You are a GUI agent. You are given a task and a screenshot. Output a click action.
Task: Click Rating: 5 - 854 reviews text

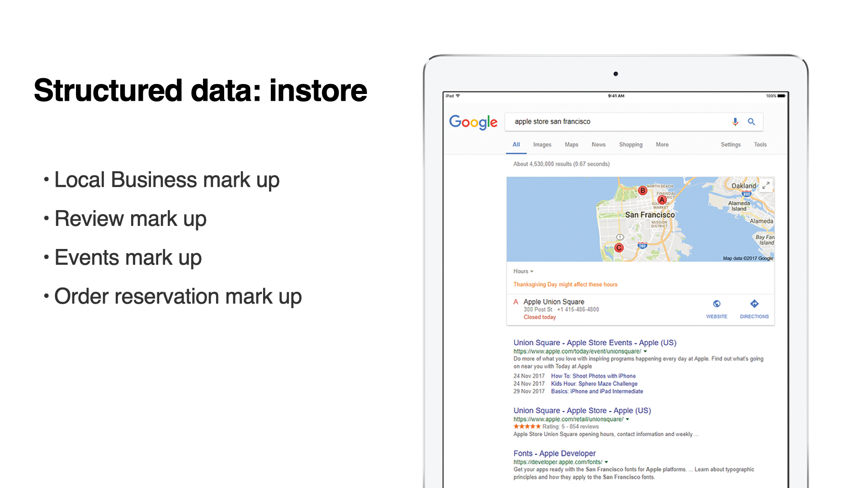pos(571,427)
